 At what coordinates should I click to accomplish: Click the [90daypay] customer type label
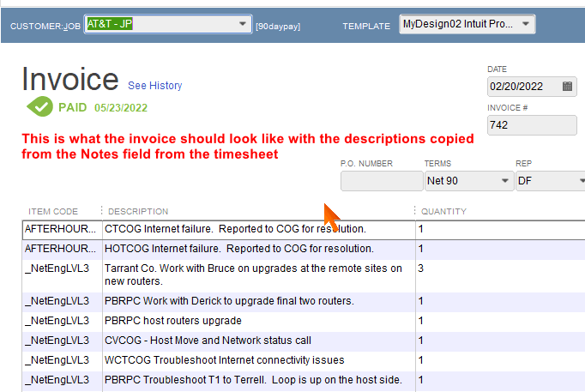click(x=278, y=27)
